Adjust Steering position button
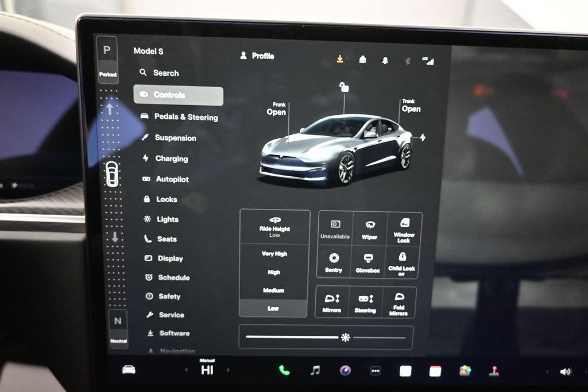Image resolution: width=588 pixels, height=392 pixels. click(365, 304)
